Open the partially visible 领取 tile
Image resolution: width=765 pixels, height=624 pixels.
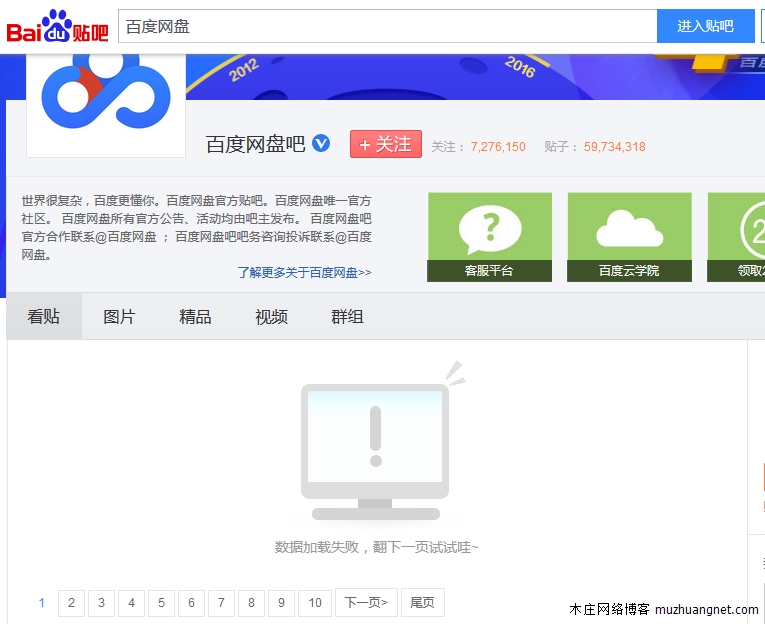coord(736,237)
